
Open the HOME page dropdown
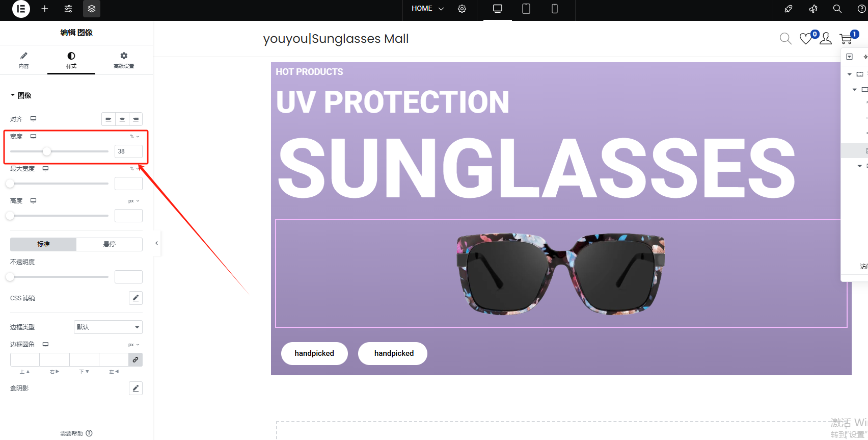tap(428, 9)
